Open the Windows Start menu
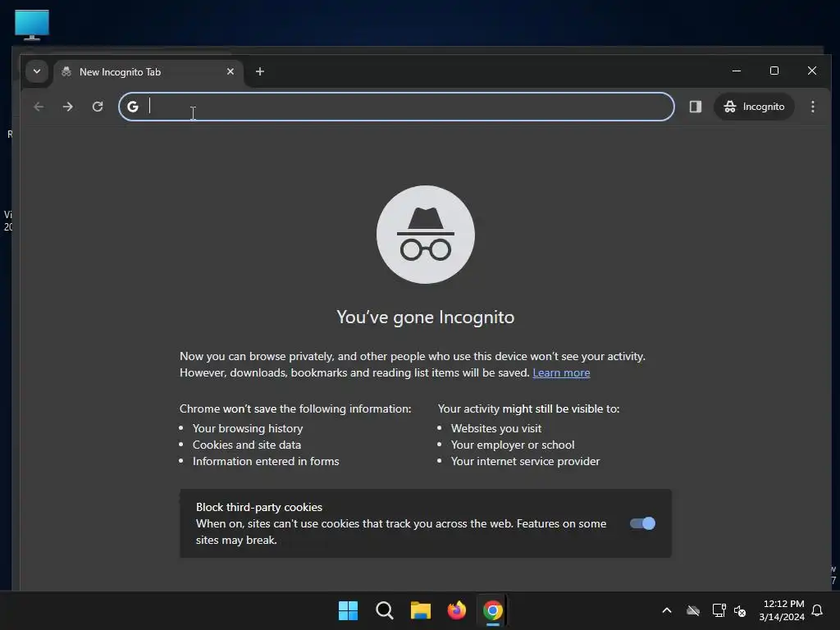The width and height of the screenshot is (840, 630). point(348,610)
